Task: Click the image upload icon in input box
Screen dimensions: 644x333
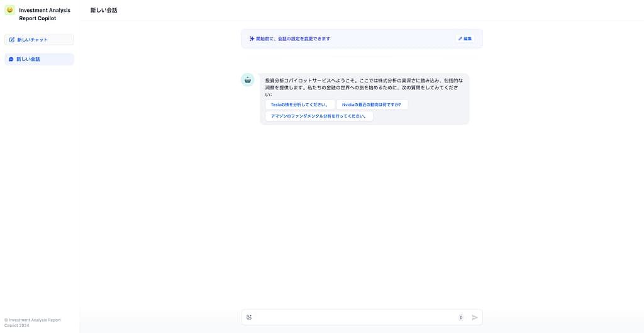Action: tap(249, 317)
